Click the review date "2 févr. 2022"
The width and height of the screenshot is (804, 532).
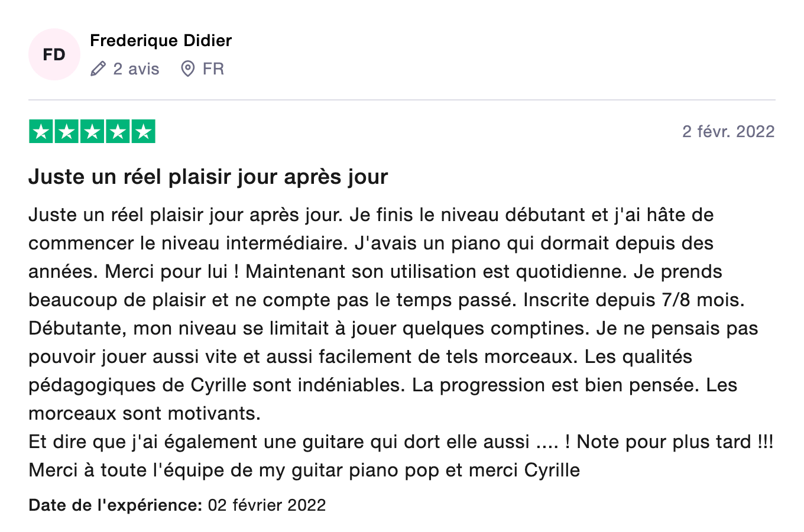pos(728,131)
